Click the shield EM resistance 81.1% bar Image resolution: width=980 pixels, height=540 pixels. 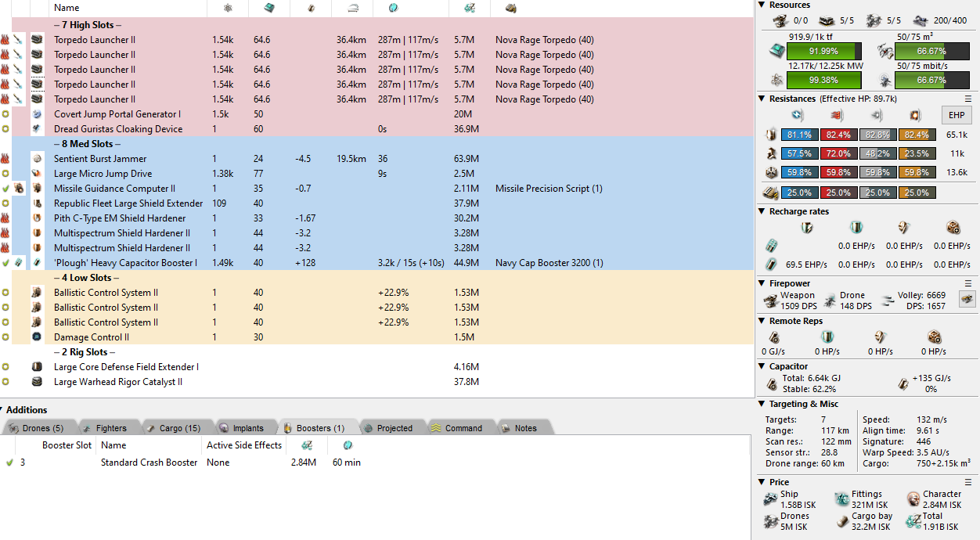click(799, 135)
